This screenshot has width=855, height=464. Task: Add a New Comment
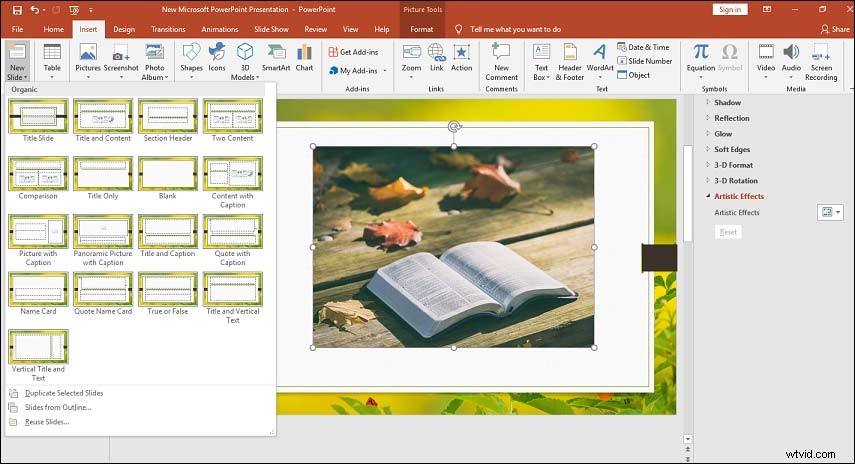(x=501, y=62)
